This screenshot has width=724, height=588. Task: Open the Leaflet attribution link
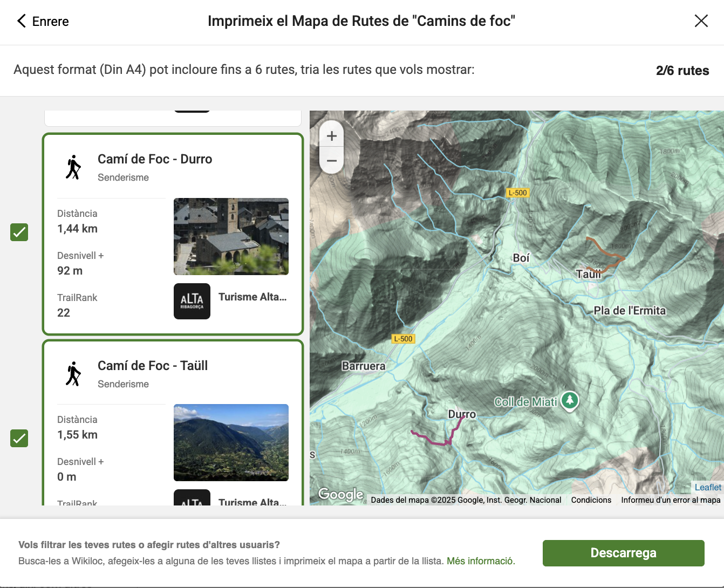(708, 487)
